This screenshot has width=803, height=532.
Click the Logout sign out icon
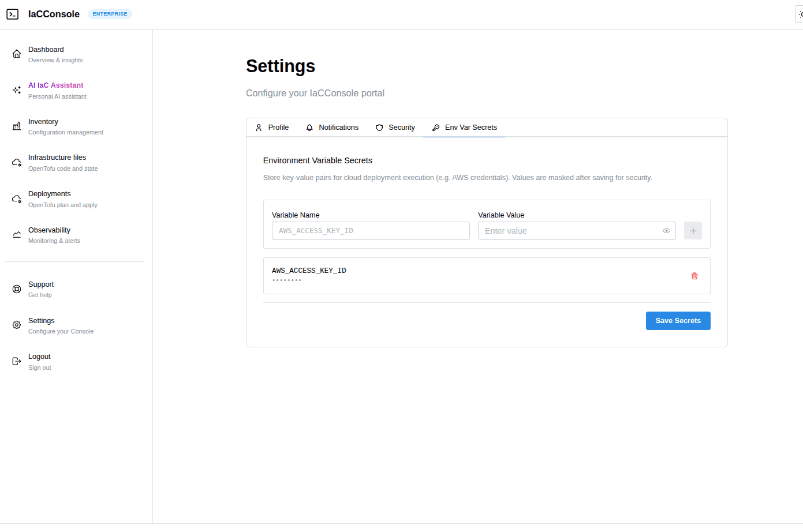coord(17,361)
